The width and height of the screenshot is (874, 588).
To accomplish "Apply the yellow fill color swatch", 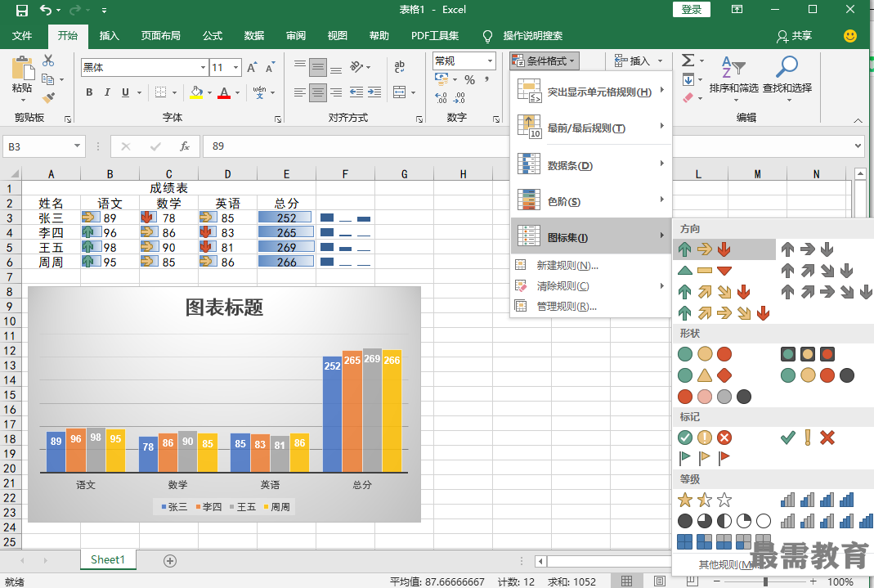I will tap(195, 92).
